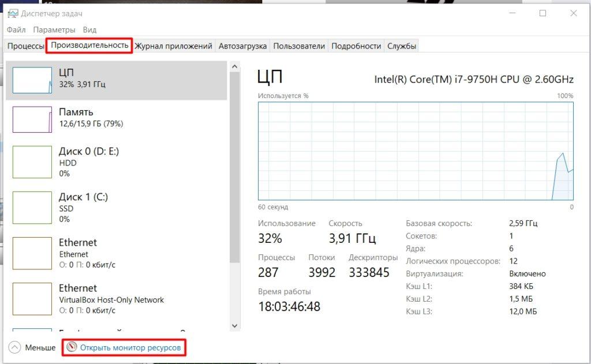
Task: Open the Вид menu
Action: tap(89, 30)
